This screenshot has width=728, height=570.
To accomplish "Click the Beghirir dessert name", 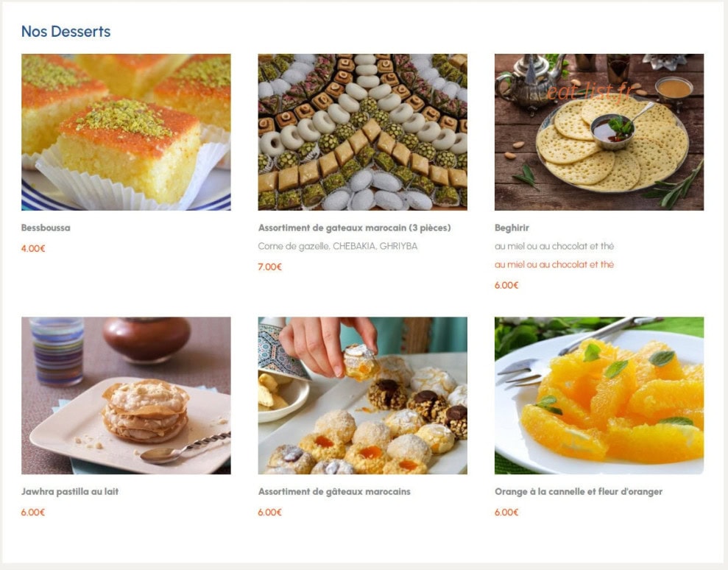I will [512, 228].
